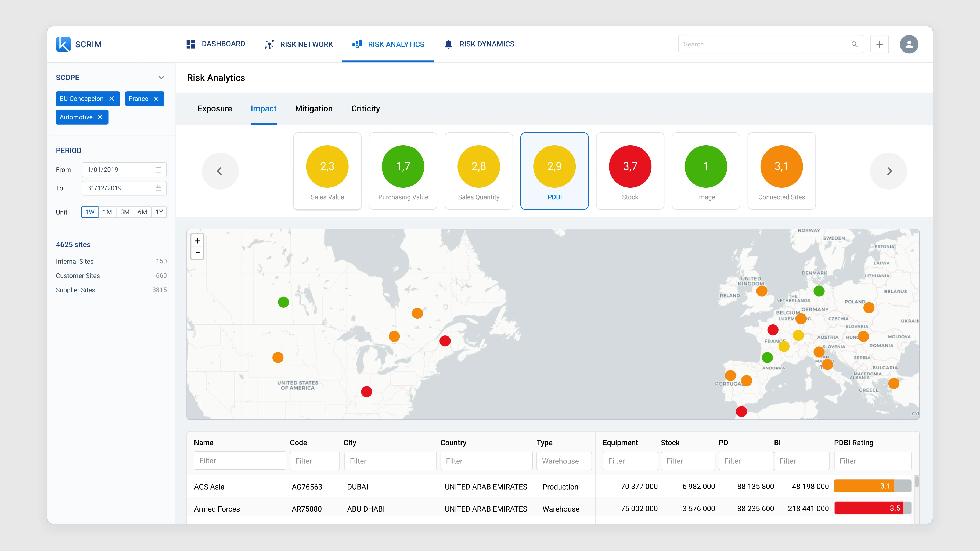980x551 pixels.
Task: Select the 1Y unit option
Action: coord(159,212)
